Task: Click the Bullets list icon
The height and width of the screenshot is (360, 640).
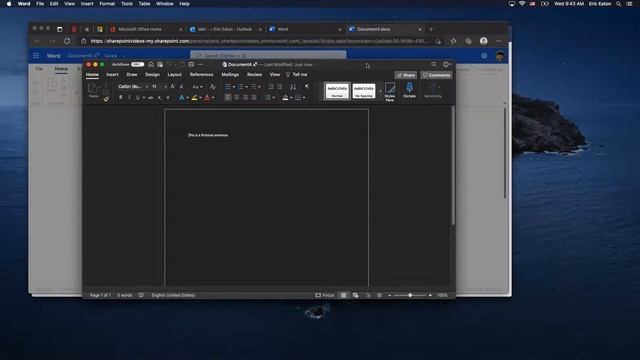Action: click(228, 87)
